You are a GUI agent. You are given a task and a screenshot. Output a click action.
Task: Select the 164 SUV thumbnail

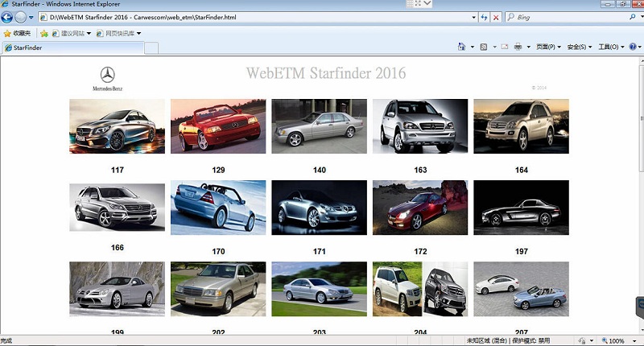point(521,126)
